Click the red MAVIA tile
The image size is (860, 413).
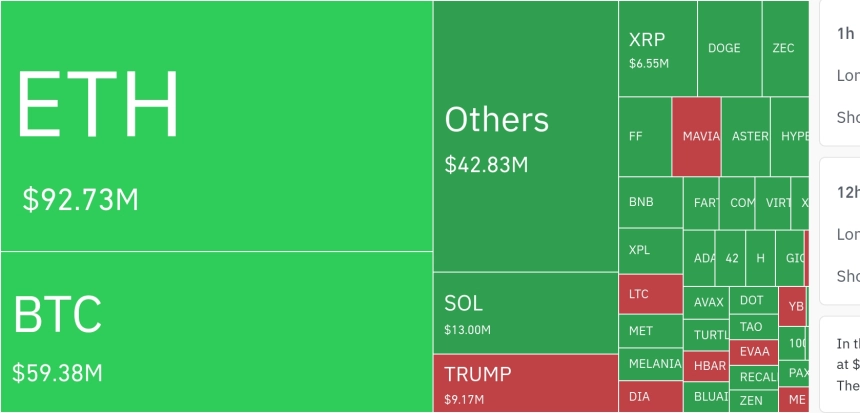[x=696, y=137]
